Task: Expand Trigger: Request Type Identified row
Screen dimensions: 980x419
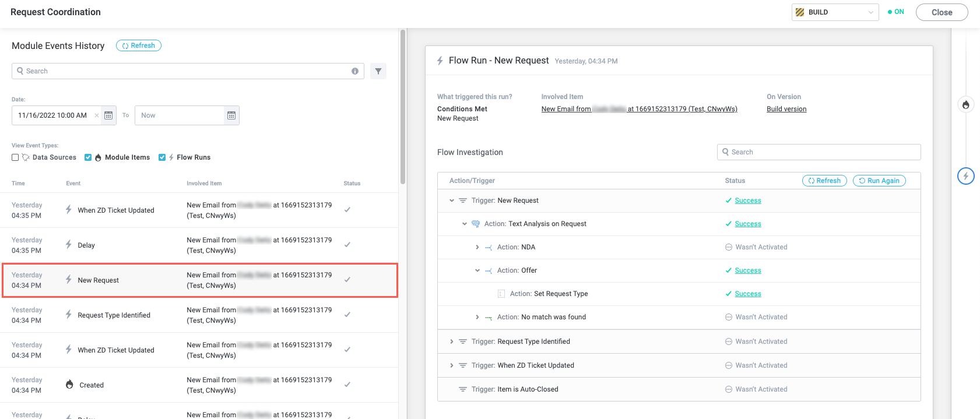Action: 452,341
